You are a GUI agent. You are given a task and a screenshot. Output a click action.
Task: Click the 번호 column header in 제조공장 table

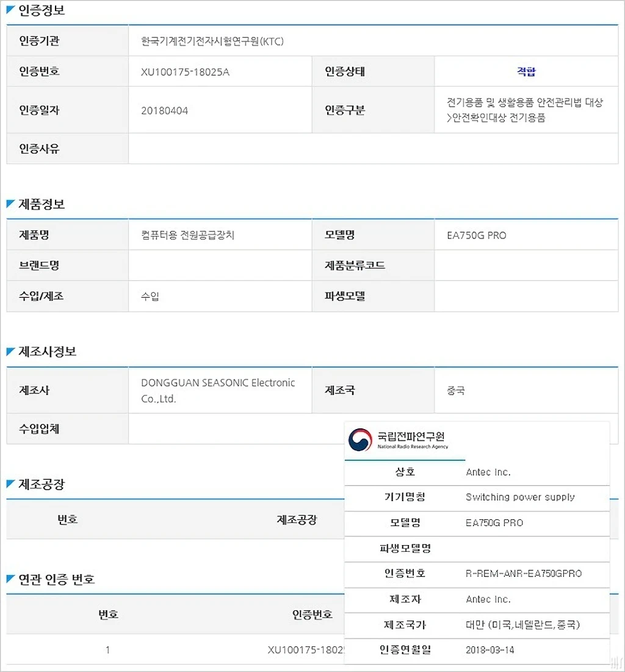click(x=67, y=519)
